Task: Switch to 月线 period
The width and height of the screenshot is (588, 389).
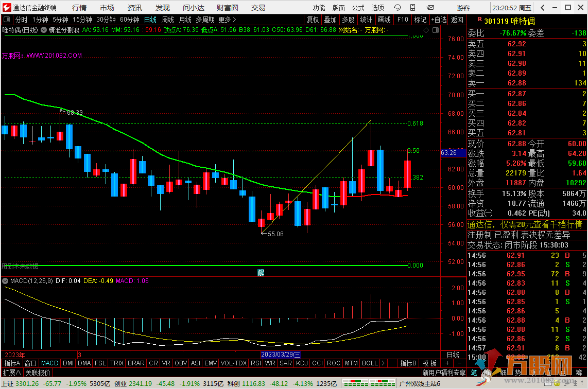Action: (x=185, y=20)
